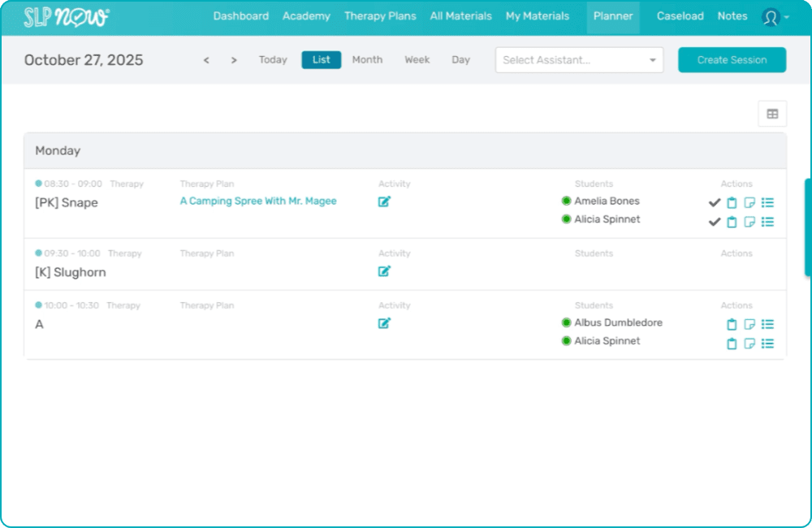This screenshot has width=812, height=528.
Task: Select Alicia Spinnet in session A
Action: click(x=607, y=341)
